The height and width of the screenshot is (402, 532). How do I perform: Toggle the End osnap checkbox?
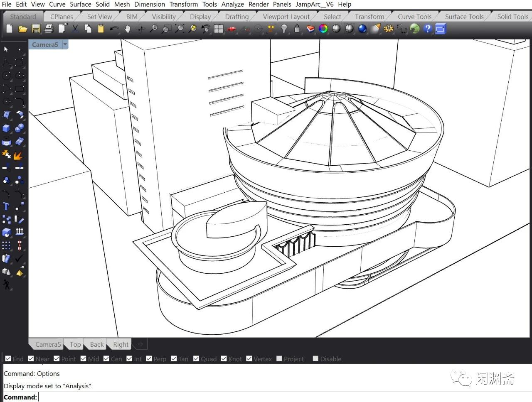[8, 359]
